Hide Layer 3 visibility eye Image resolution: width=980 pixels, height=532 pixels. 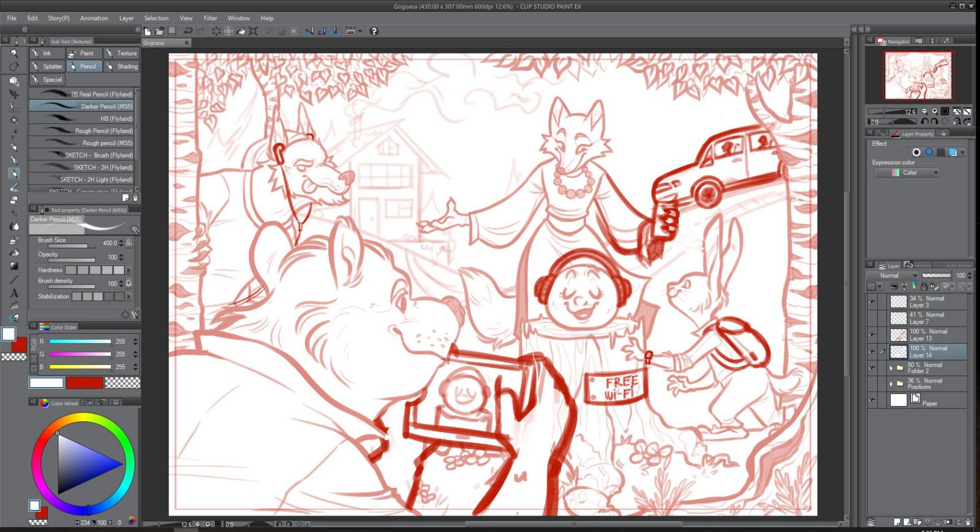coord(872,302)
